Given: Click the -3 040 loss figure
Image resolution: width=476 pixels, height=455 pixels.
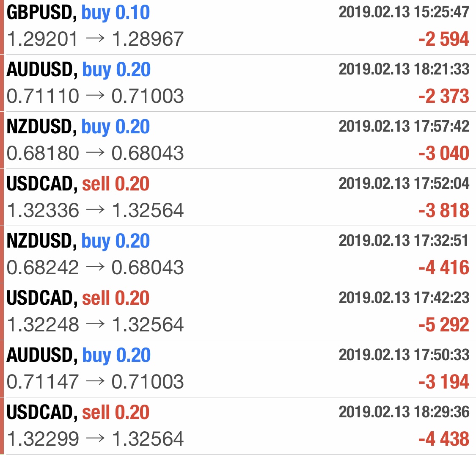Looking at the screenshot, I should point(443,154).
